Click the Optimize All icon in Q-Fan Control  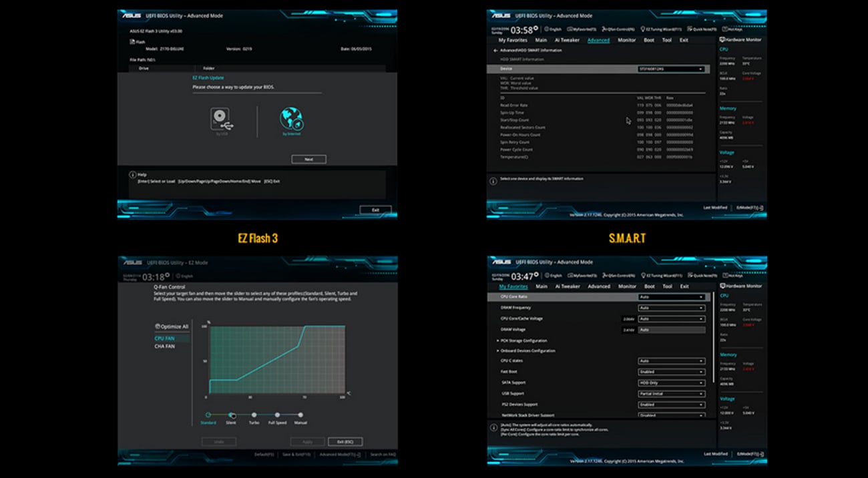[158, 327]
